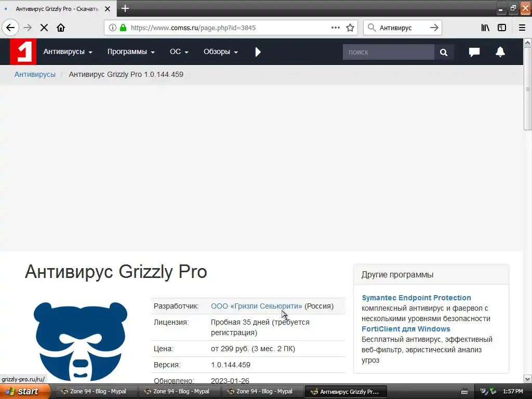Viewport: 532px width, 399px height.
Task: Close the Grizzly Pro tab
Action: (108, 9)
